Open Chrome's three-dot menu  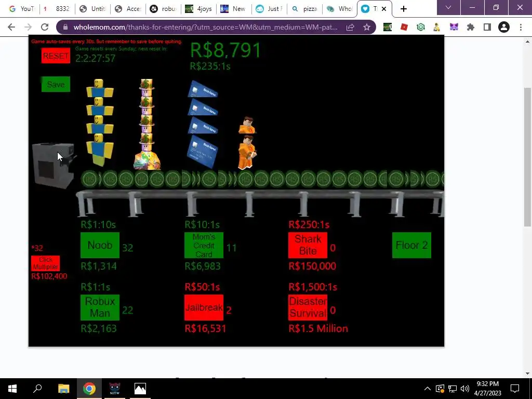[521, 27]
